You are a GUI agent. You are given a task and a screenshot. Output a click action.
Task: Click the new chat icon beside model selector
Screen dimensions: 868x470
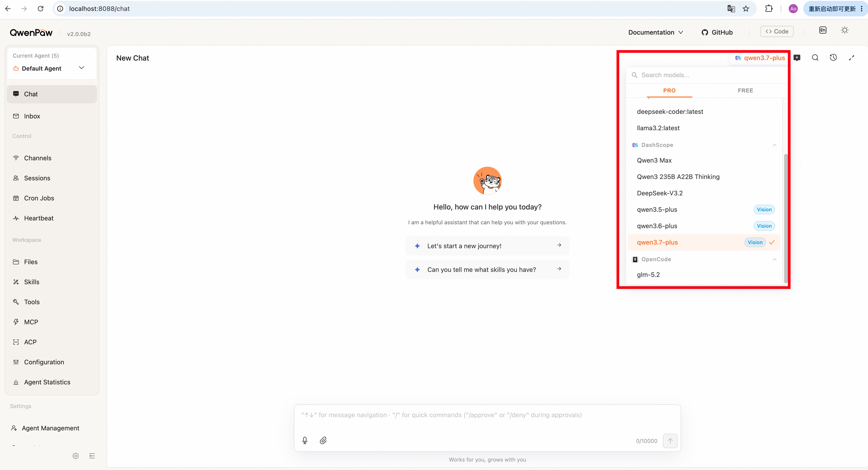click(x=797, y=58)
